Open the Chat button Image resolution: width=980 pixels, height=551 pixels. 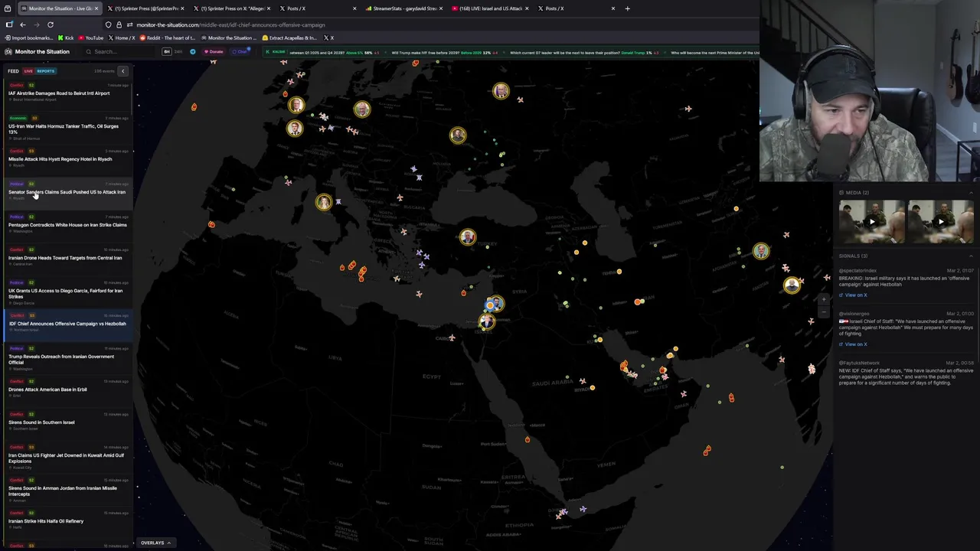[x=241, y=51]
